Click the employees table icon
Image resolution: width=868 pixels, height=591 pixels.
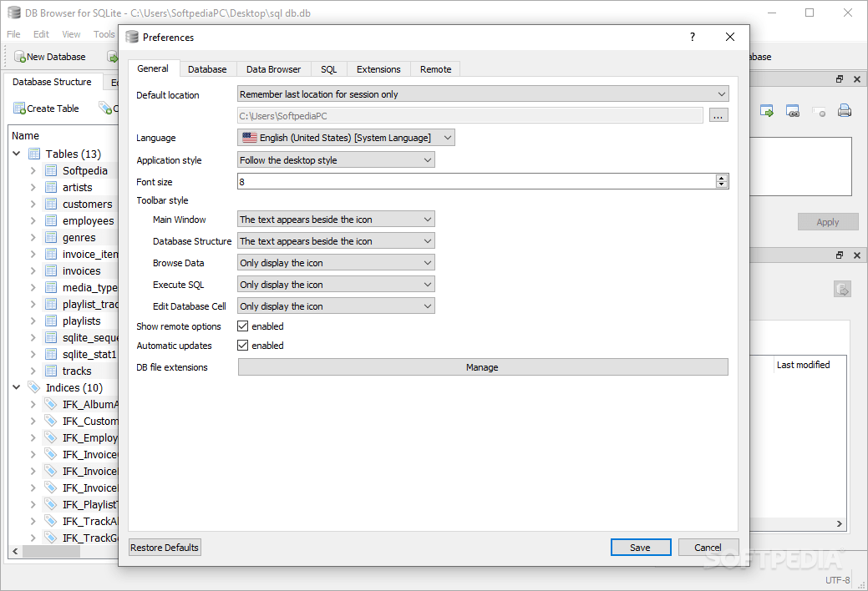(51, 220)
